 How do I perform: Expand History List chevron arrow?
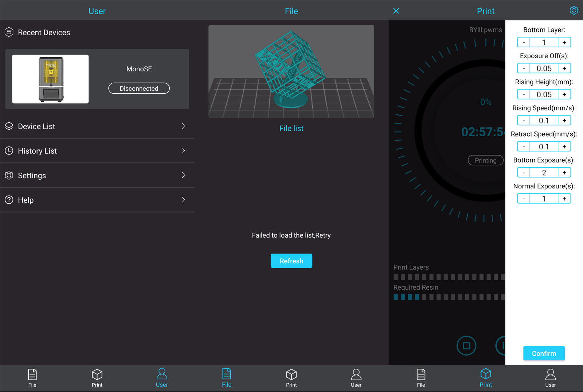(183, 150)
